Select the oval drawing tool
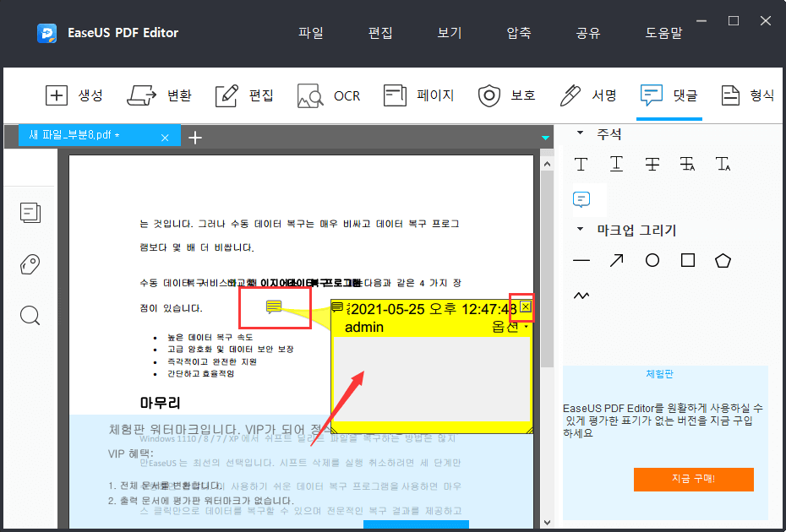The height and width of the screenshot is (532, 786). 652,260
